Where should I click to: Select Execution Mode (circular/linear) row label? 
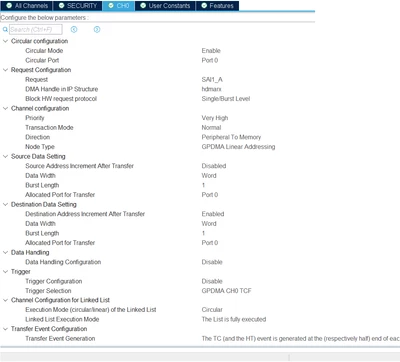coord(91,310)
